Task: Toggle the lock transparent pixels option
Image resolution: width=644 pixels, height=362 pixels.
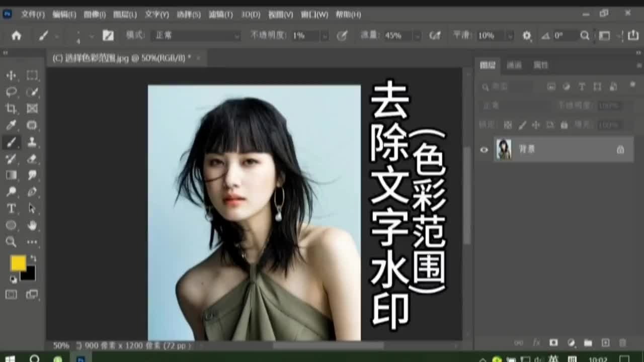Action: (x=508, y=125)
